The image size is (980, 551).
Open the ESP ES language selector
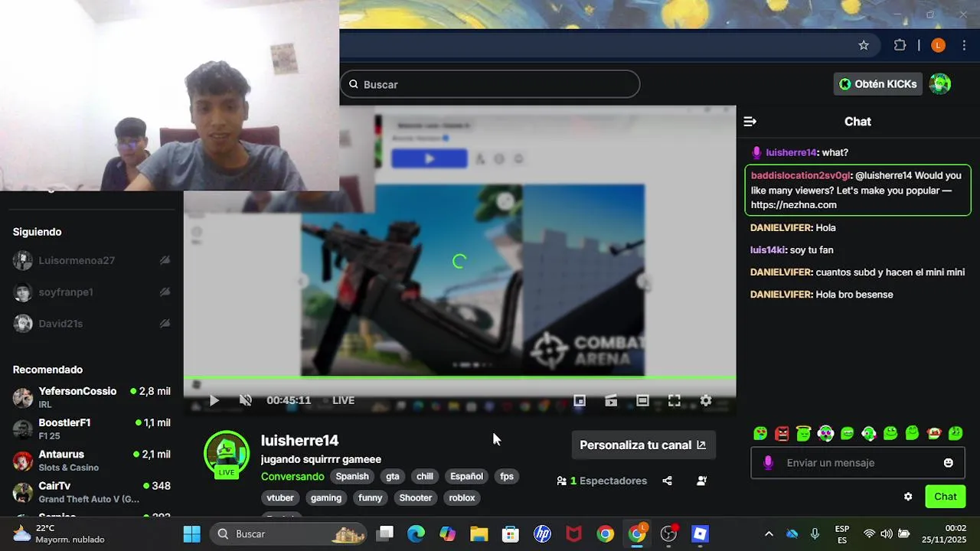841,533
